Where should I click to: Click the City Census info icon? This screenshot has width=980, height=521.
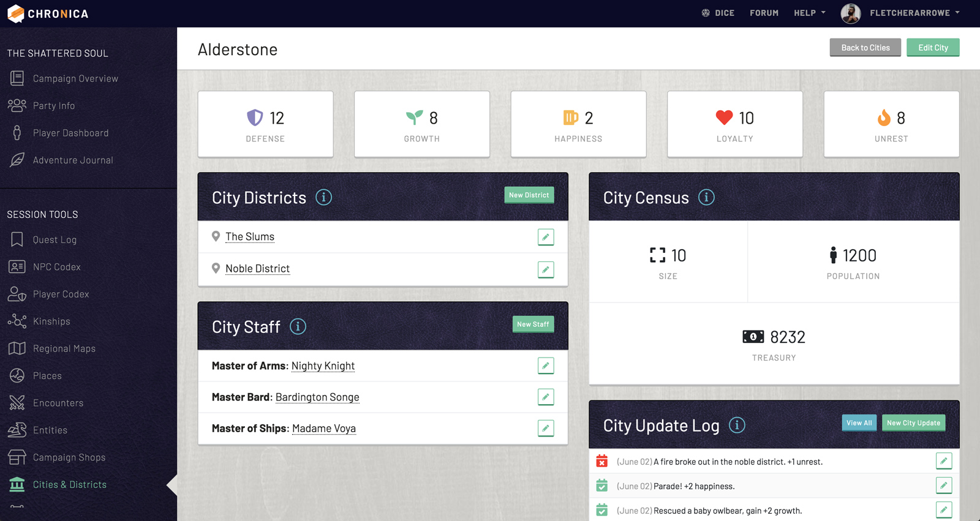[706, 197]
